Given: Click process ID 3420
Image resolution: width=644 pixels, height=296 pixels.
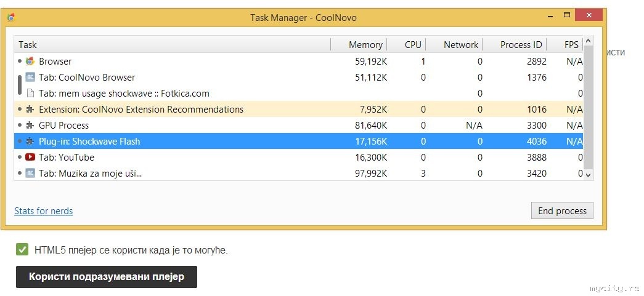Looking at the screenshot, I should pos(537,173).
